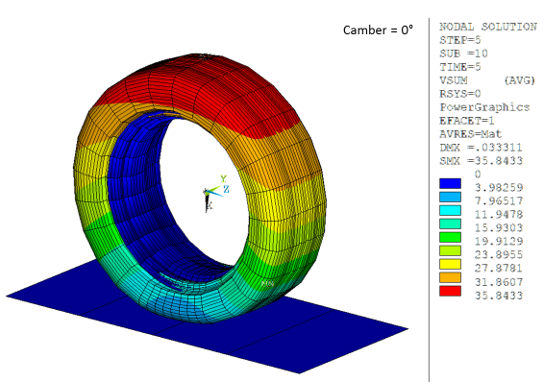Click the blue legend color swatch
The image size is (546, 384).
pyautogui.click(x=450, y=183)
